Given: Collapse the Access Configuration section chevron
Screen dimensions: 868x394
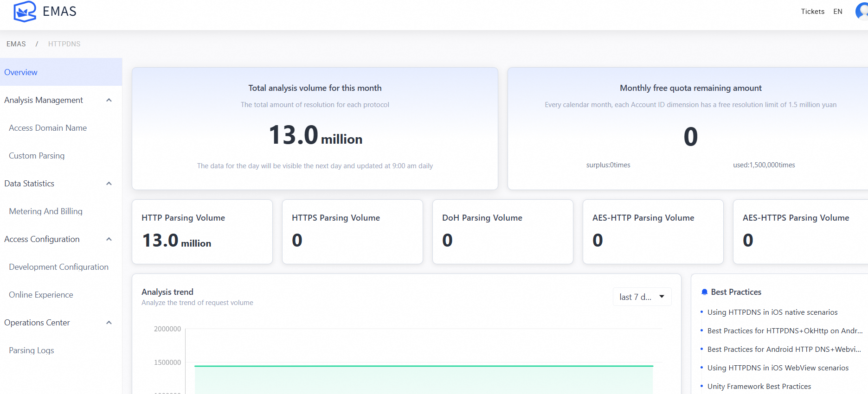Looking at the screenshot, I should 109,239.
